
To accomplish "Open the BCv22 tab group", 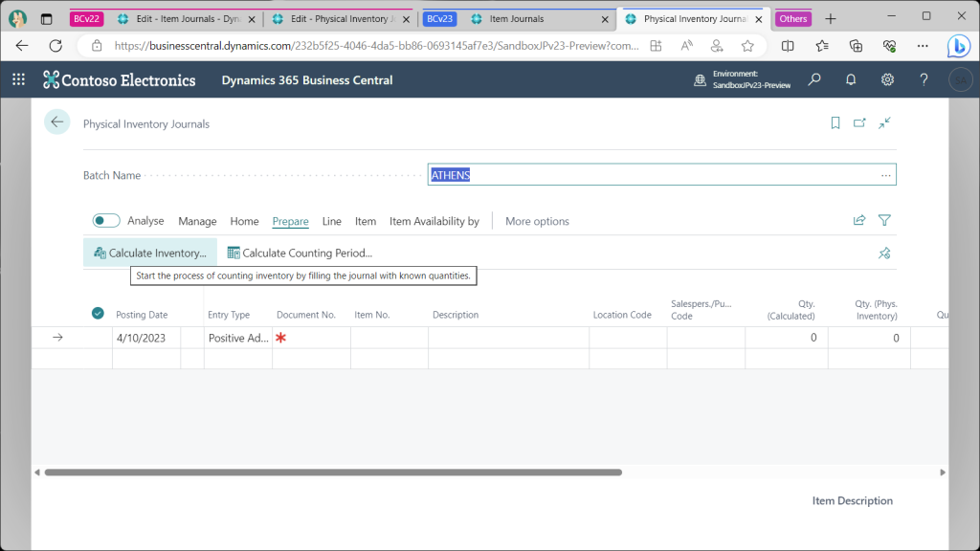I will coord(86,19).
